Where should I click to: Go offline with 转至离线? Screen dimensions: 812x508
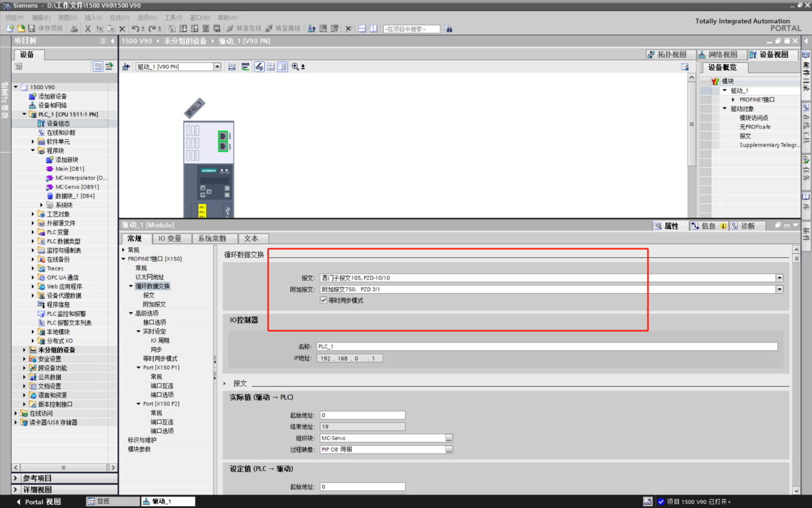283,29
